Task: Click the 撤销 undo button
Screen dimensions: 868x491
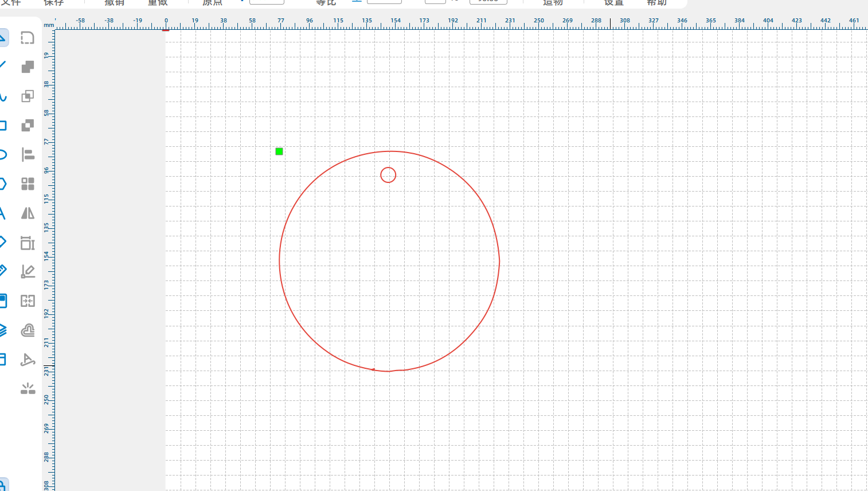Action: click(x=115, y=3)
